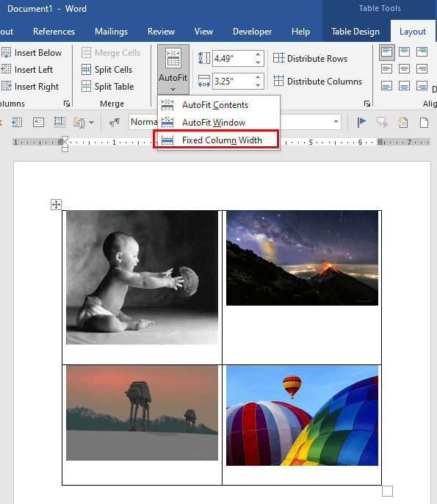The height and width of the screenshot is (504, 437).
Task: Select Align Center Right cell alignment
Action: [422, 69]
